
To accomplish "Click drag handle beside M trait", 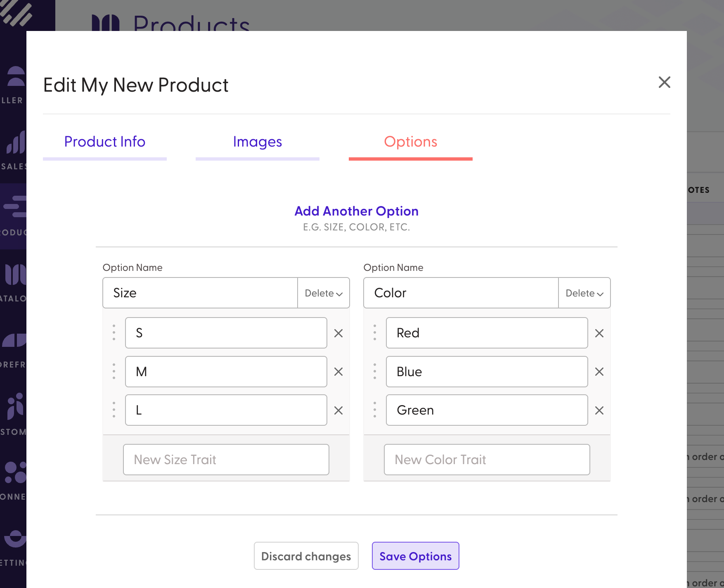I will click(114, 372).
